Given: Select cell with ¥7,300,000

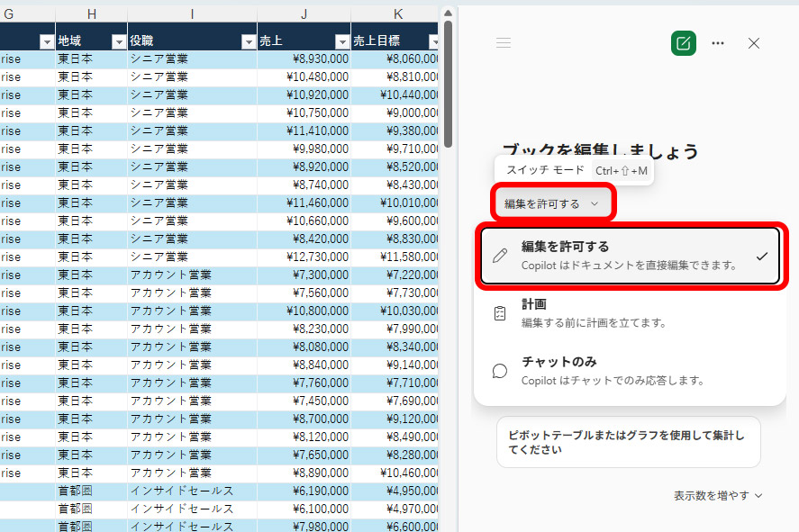Looking at the screenshot, I should tap(304, 275).
